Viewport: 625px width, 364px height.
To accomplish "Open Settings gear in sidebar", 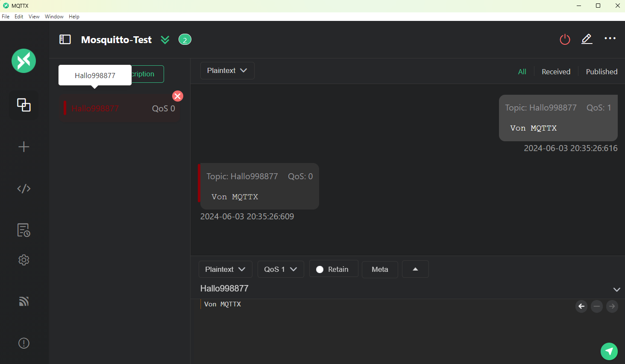I will (24, 260).
